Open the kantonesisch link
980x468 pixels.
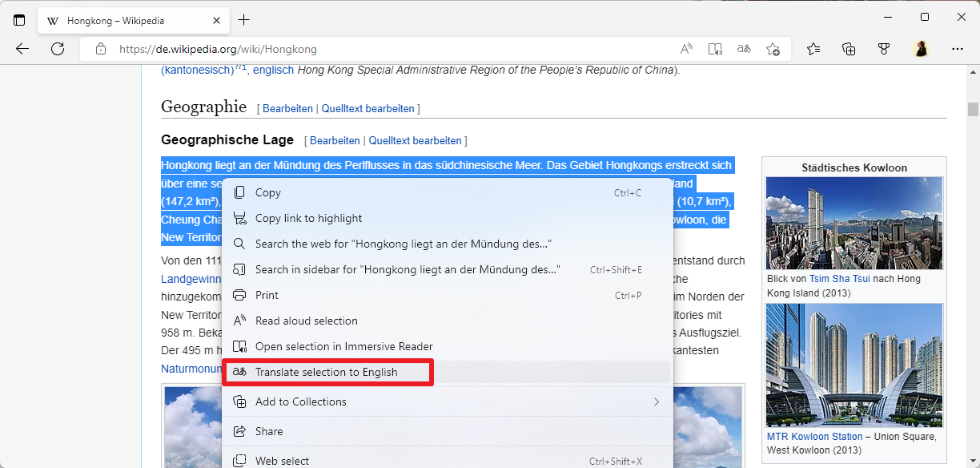198,70
